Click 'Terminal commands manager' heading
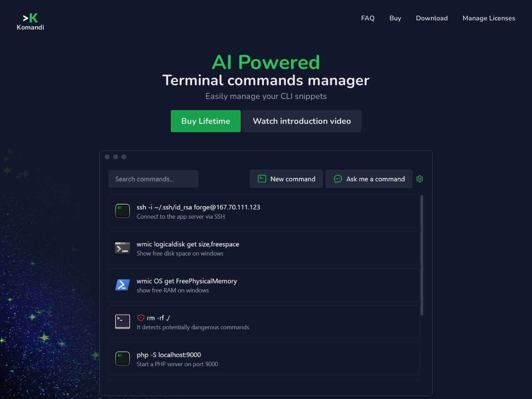532x399 pixels. pyautogui.click(x=266, y=80)
